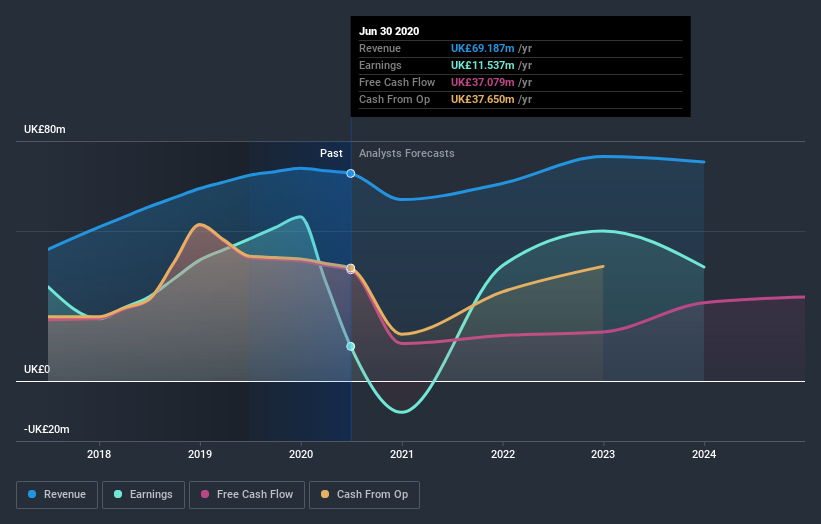Click the 2023 x-axis label
Image resolution: width=821 pixels, height=524 pixels.
603,454
